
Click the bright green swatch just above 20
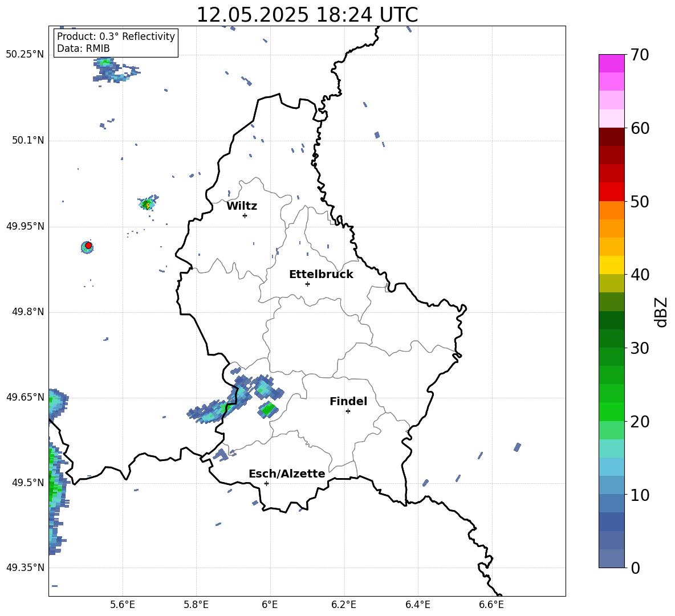611,411
